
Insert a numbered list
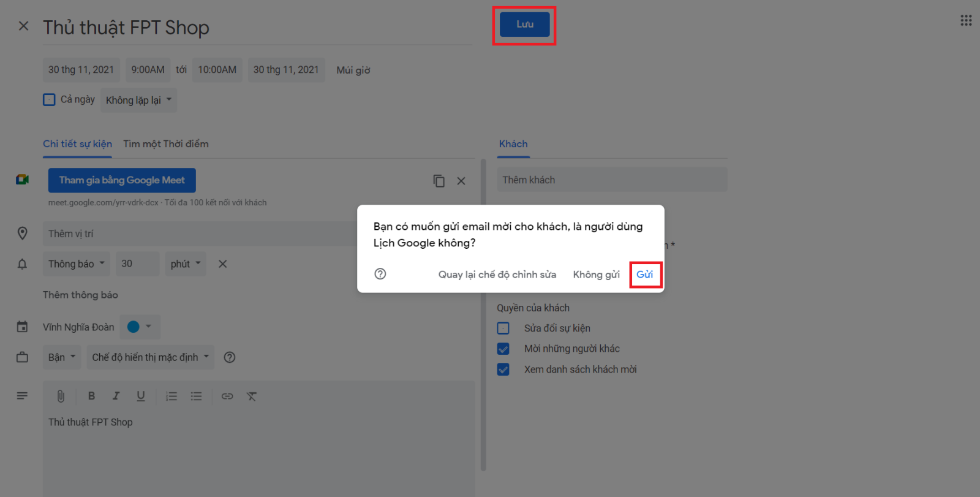[171, 396]
